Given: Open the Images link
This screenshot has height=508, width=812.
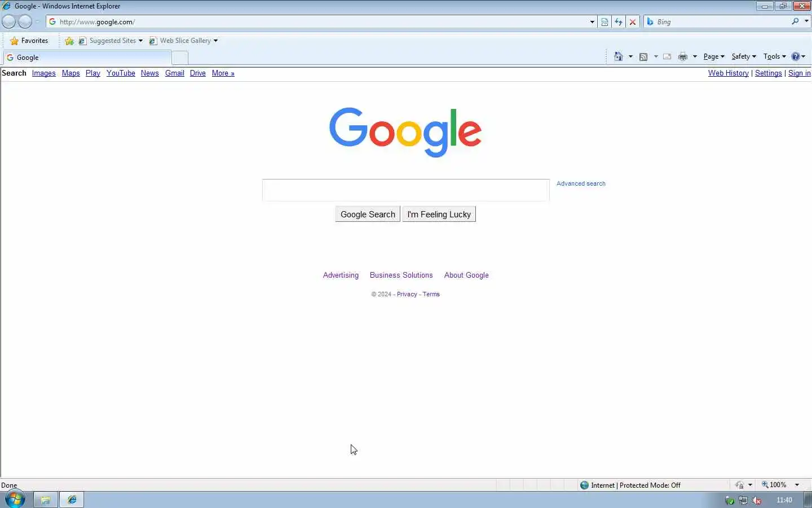Looking at the screenshot, I should click(43, 73).
